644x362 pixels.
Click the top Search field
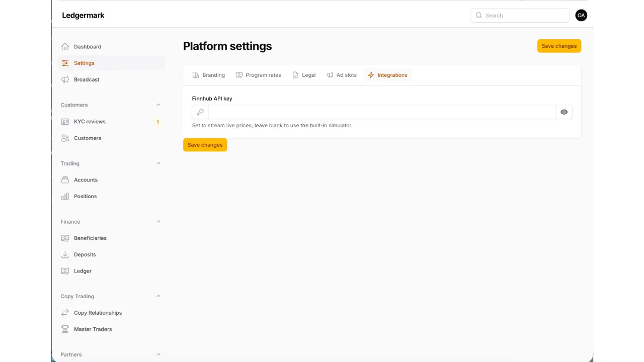click(x=520, y=16)
